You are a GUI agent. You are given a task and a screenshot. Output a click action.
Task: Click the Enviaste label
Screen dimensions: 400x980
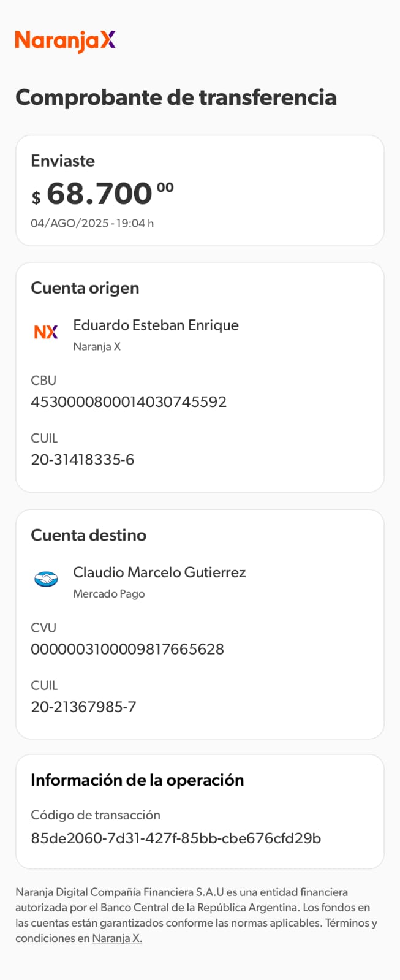(x=63, y=161)
